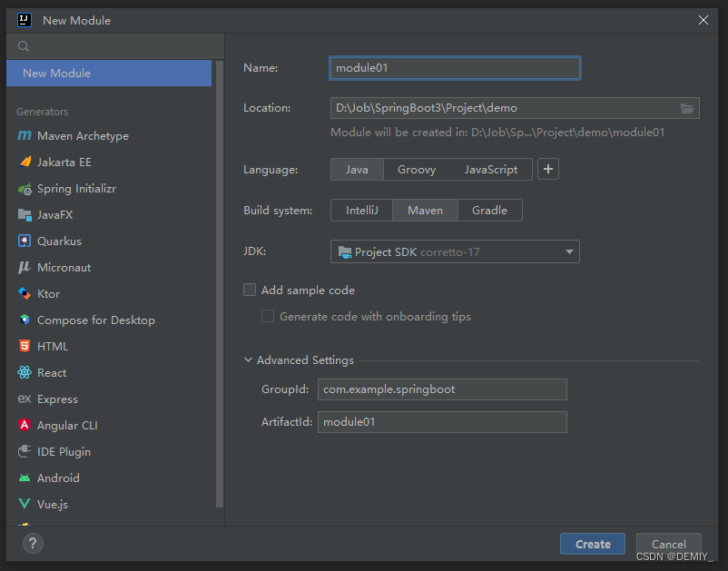Open the JDK Project SDK dropdown

pyautogui.click(x=455, y=251)
